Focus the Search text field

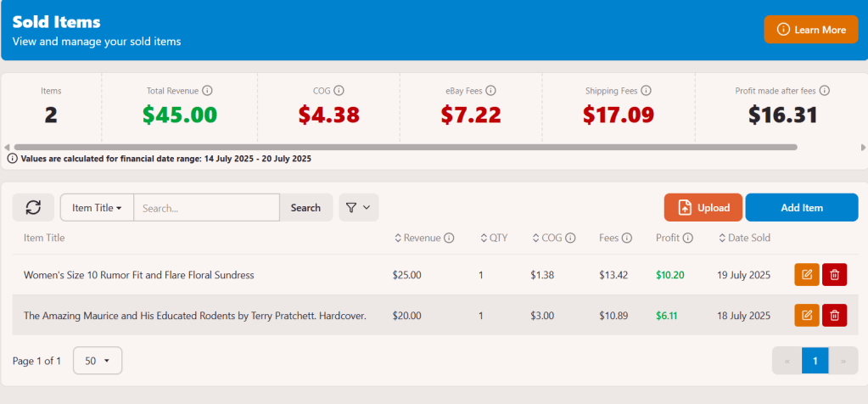pos(206,207)
